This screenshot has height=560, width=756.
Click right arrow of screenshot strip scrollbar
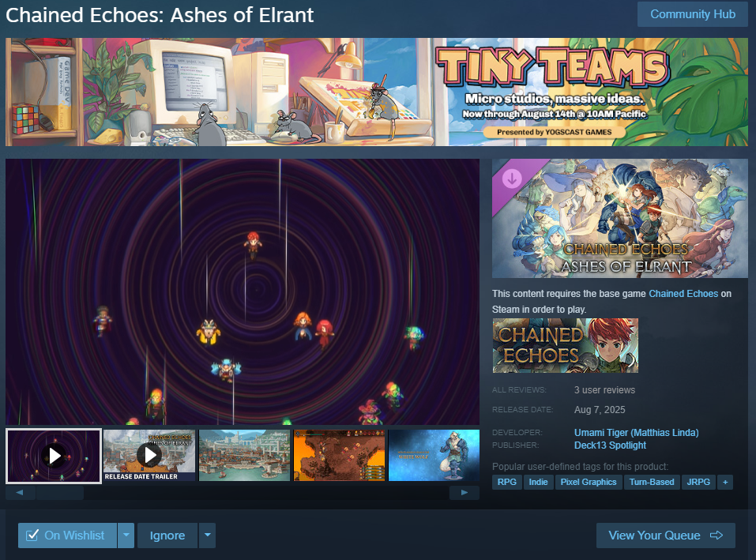(465, 493)
